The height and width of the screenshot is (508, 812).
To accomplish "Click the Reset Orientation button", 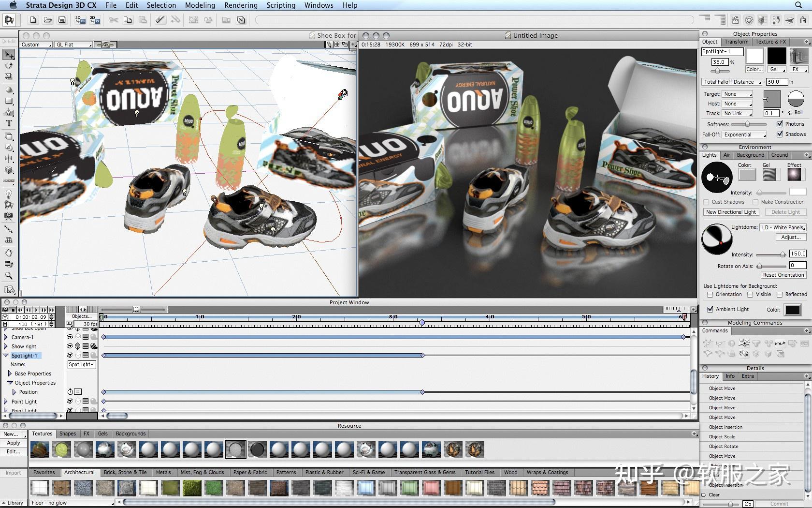I will 783,275.
